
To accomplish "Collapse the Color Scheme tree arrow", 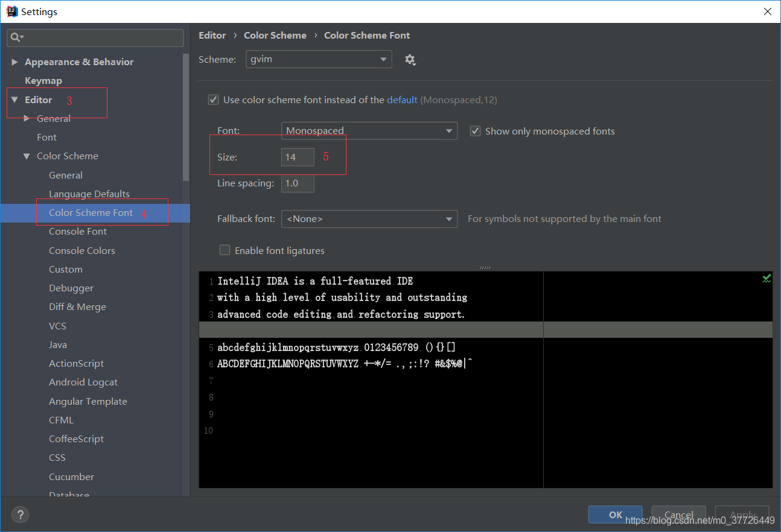I will point(27,156).
